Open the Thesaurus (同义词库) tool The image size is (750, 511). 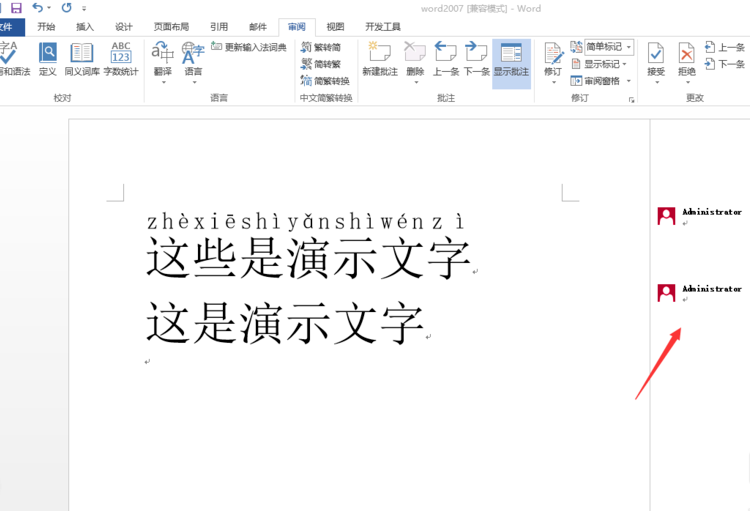coord(82,52)
